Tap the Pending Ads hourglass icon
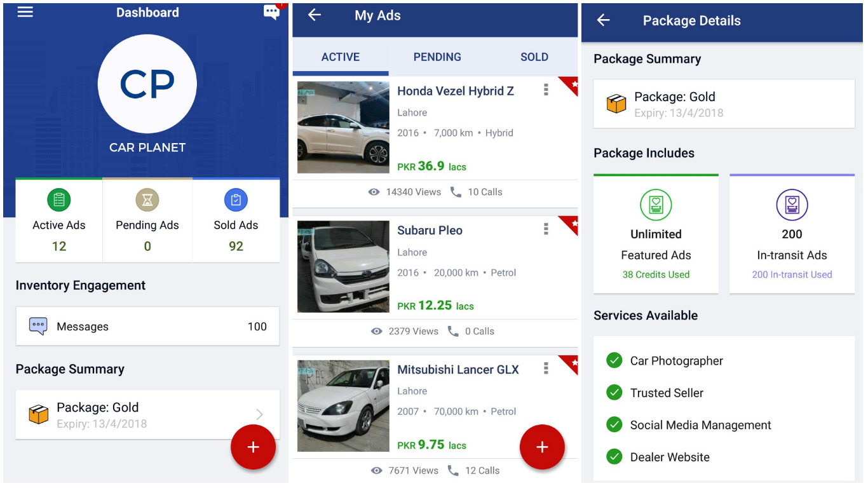This screenshot has height=488, width=868. (147, 200)
